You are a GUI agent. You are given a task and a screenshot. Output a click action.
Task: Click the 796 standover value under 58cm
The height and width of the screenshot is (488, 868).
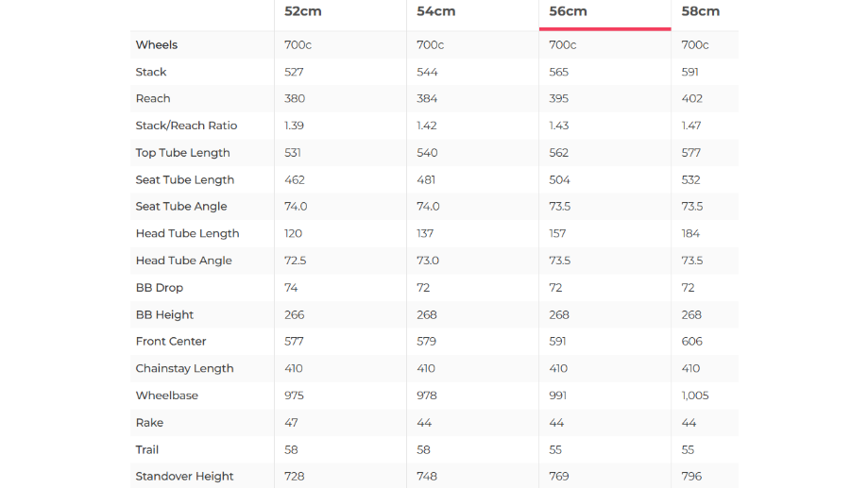coord(692,477)
